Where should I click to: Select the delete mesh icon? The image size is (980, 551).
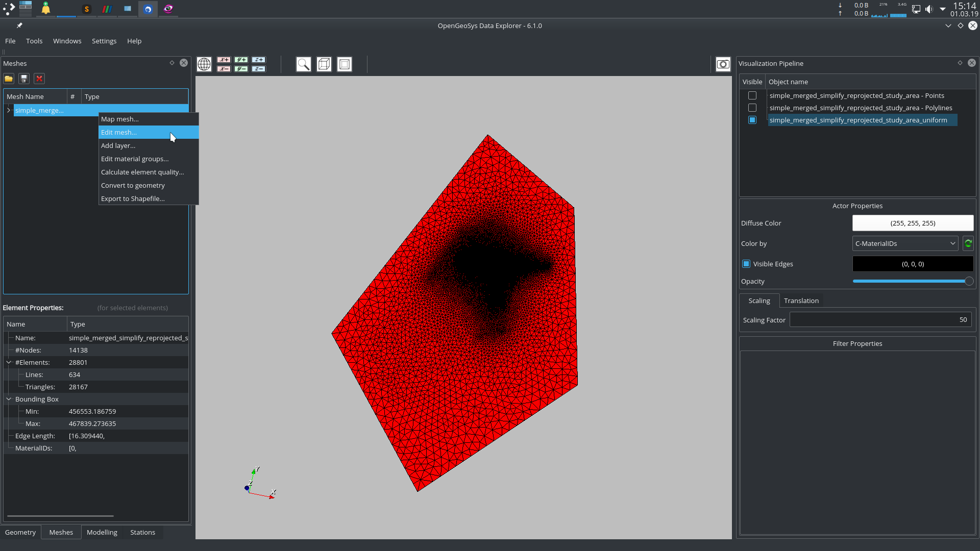pos(39,79)
